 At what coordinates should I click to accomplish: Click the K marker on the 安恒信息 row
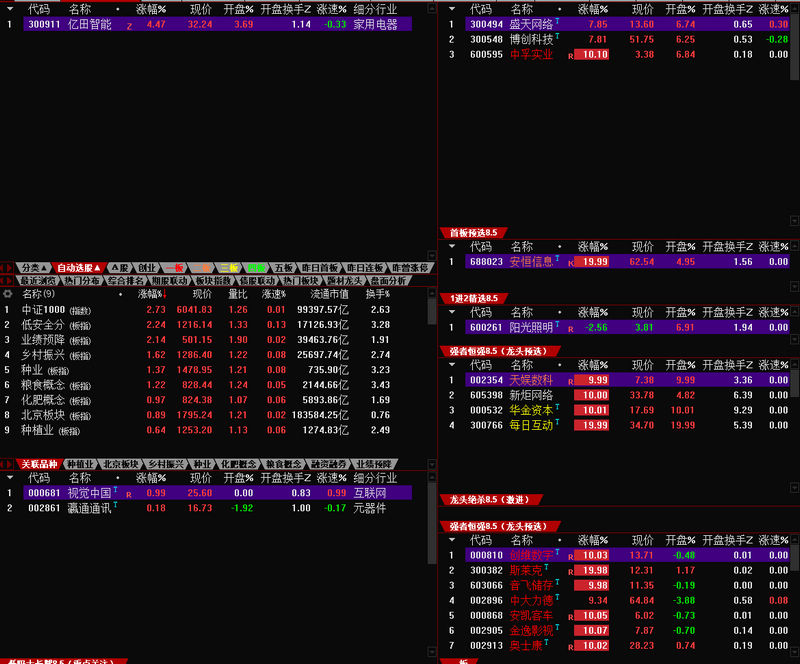click(x=570, y=263)
